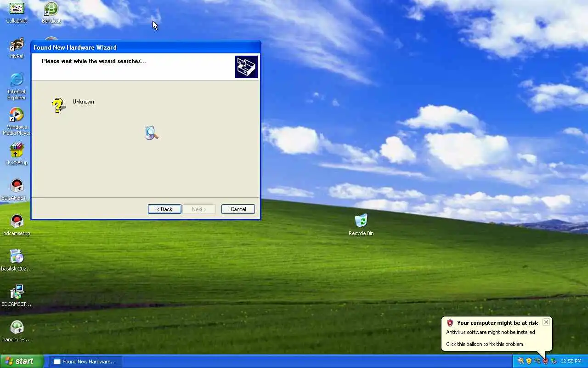Click the yellow question mark Unknown device icon
The height and width of the screenshot is (368, 588).
coord(59,105)
